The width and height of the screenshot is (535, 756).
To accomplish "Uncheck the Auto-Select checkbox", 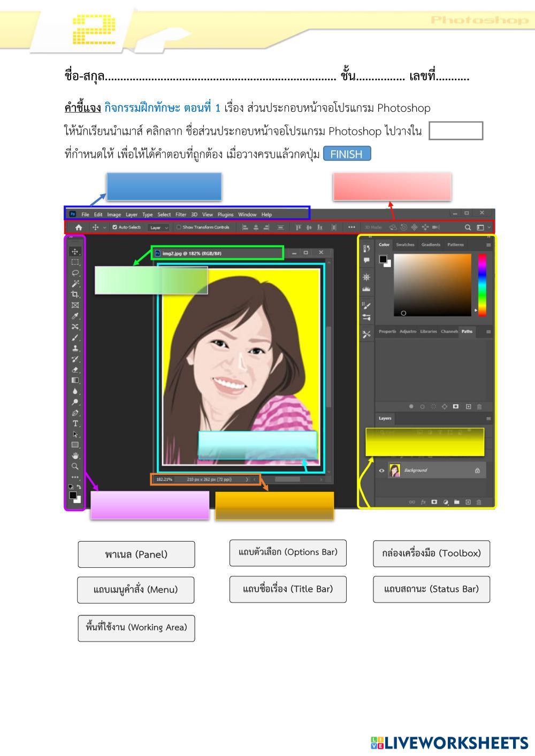I will pyautogui.click(x=114, y=227).
